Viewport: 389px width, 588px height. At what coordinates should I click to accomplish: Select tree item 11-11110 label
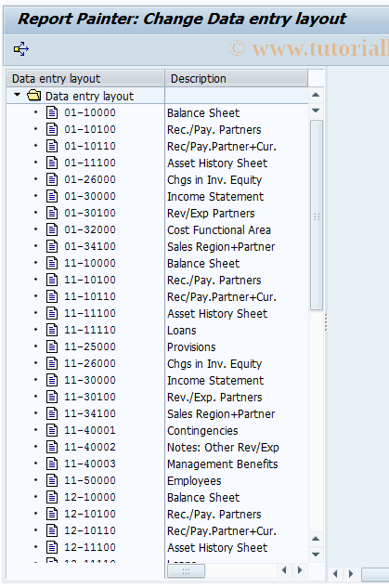tap(90, 330)
